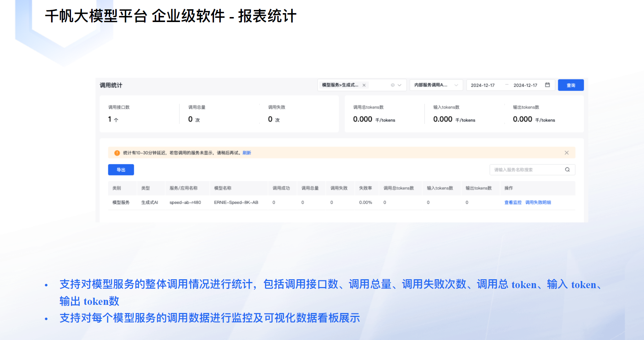This screenshot has width=644, height=340.
Task: Open 调用失败明细 link in table row
Action: (538, 203)
